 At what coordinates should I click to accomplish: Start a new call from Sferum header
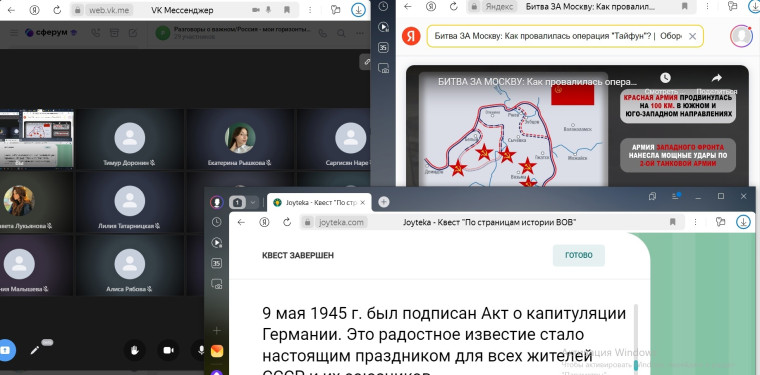(95, 33)
